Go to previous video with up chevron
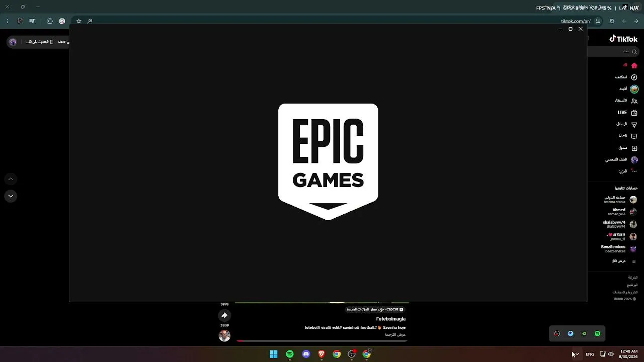Image resolution: width=644 pixels, height=362 pixels. pyautogui.click(x=11, y=179)
